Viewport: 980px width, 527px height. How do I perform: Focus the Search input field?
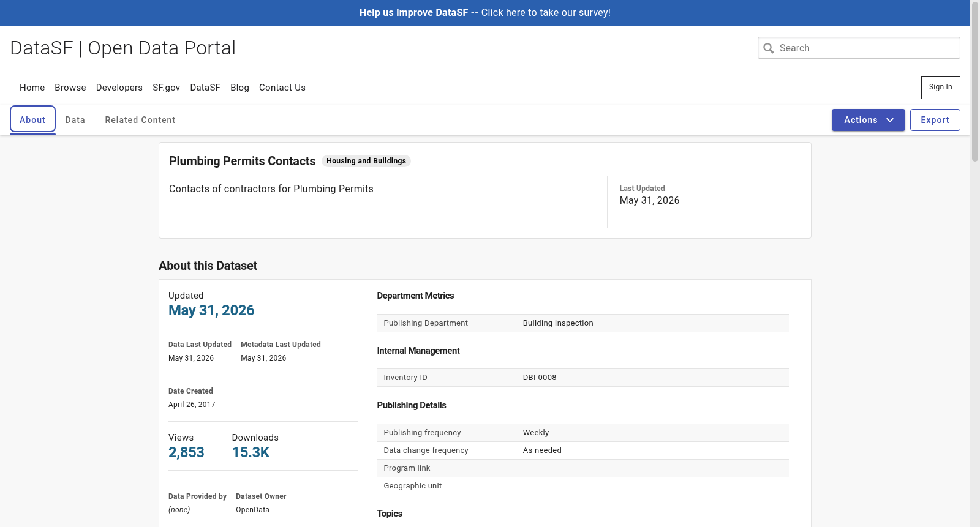click(x=859, y=48)
